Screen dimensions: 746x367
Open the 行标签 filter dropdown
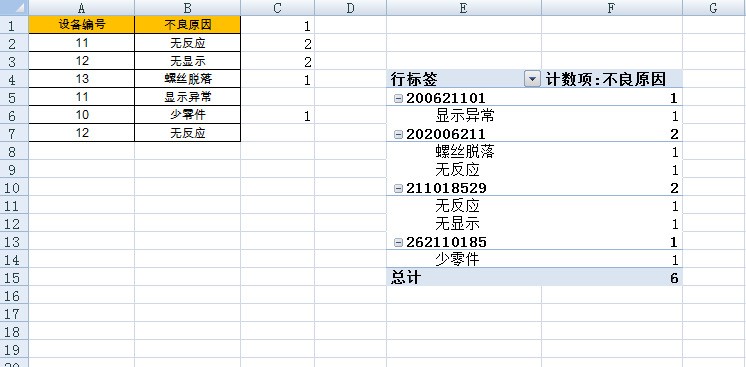pos(532,79)
